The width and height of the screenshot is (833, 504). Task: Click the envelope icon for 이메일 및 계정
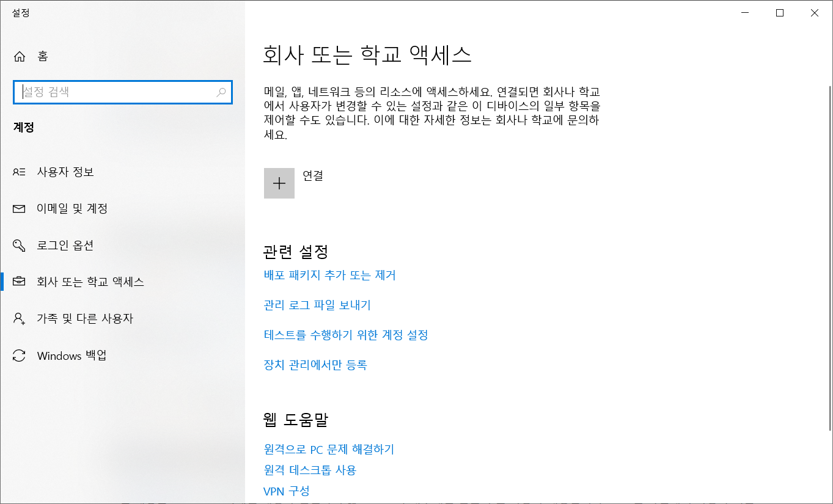pyautogui.click(x=20, y=209)
